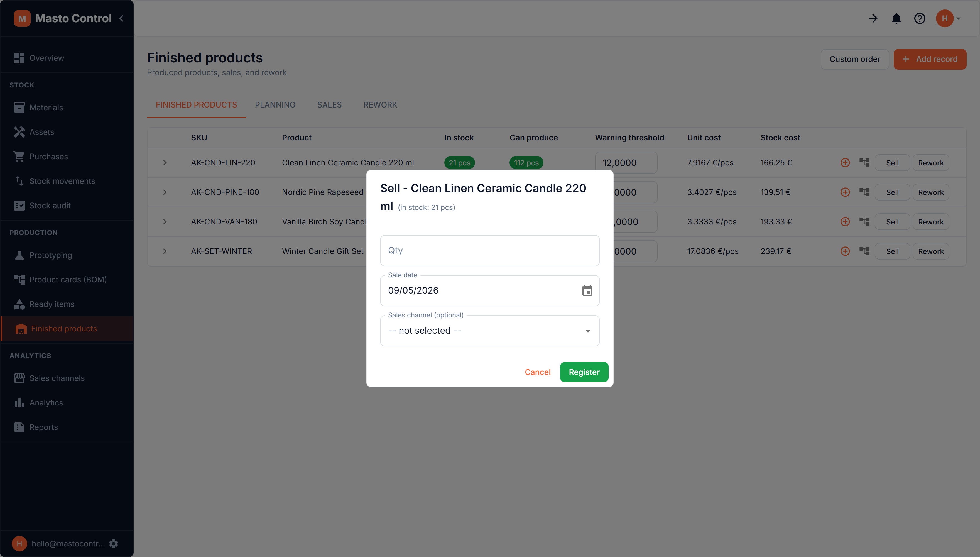The image size is (980, 557).
Task: Open the calendar picker for Sale date
Action: 587,291
